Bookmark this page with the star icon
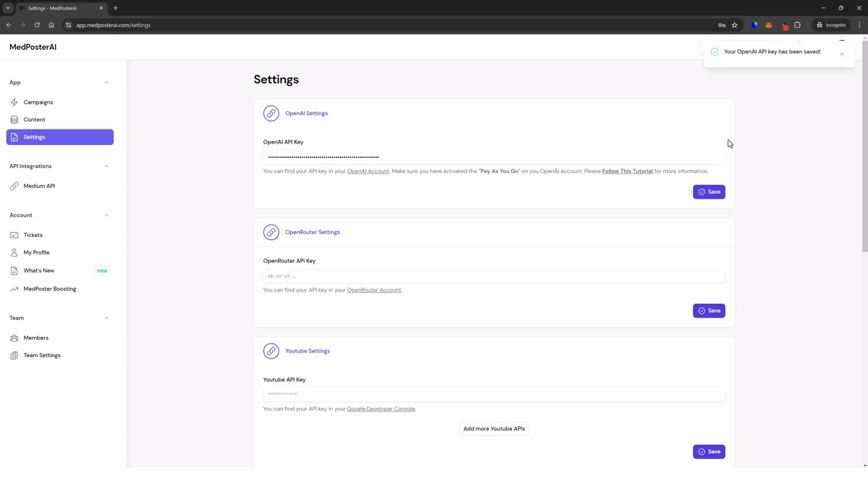 pyautogui.click(x=734, y=25)
